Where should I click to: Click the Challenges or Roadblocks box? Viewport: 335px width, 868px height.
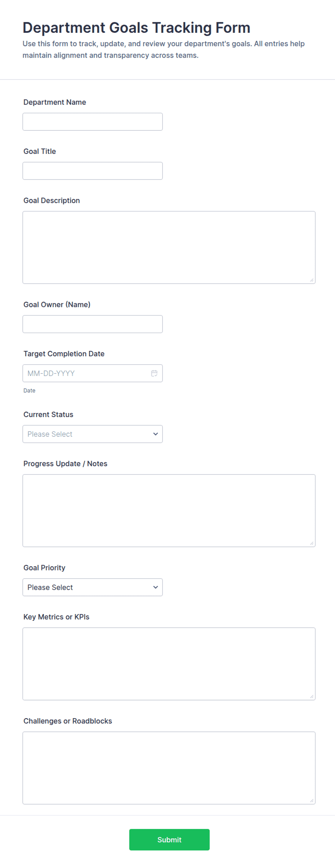(x=169, y=768)
